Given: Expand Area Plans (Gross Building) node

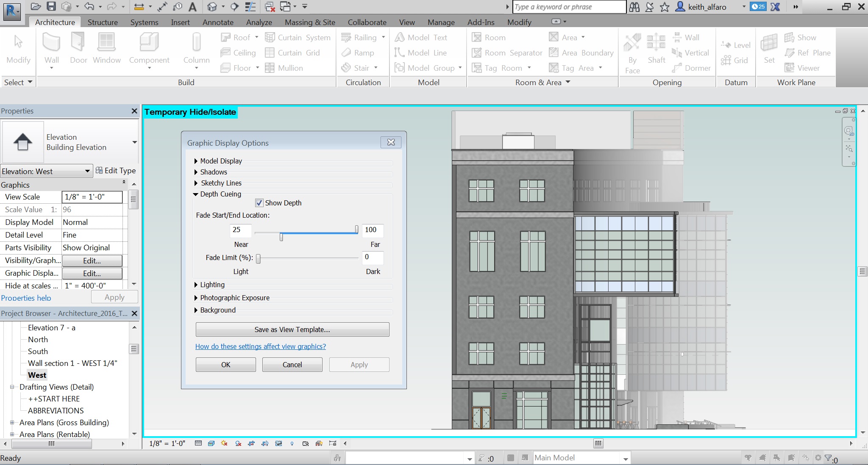Looking at the screenshot, I should [12, 423].
